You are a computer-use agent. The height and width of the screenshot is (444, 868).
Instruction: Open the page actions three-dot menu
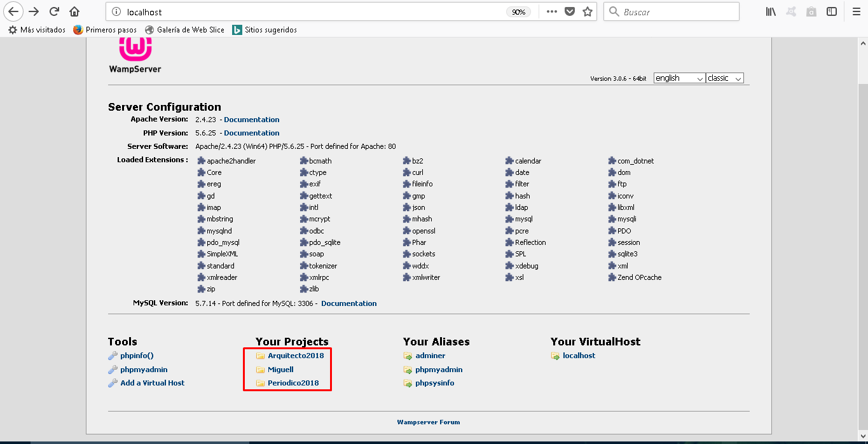point(551,11)
